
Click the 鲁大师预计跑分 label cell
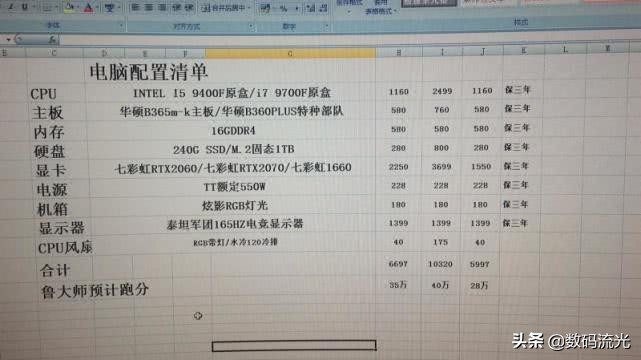point(95,291)
